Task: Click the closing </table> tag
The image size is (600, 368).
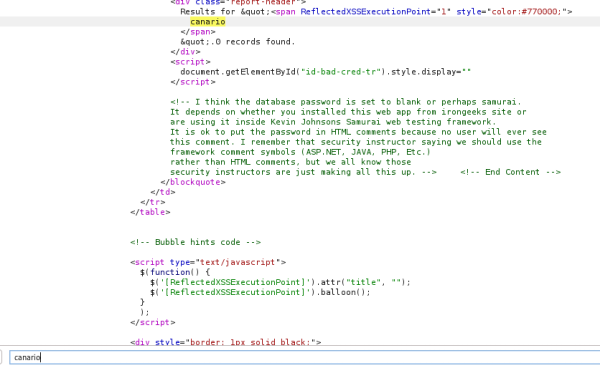Action: [x=150, y=212]
